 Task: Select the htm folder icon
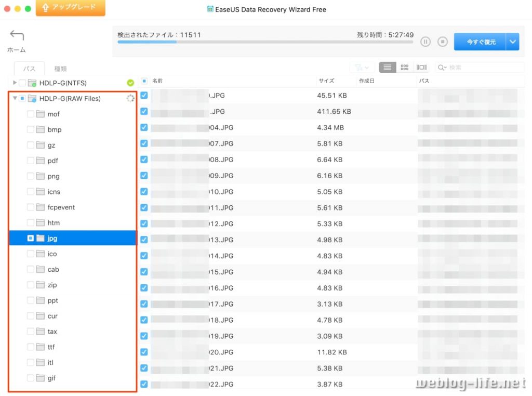pos(41,222)
